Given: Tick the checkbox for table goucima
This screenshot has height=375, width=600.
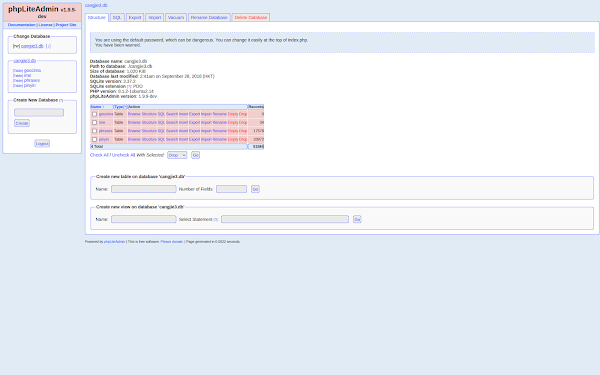Looking at the screenshot, I should [95, 114].
